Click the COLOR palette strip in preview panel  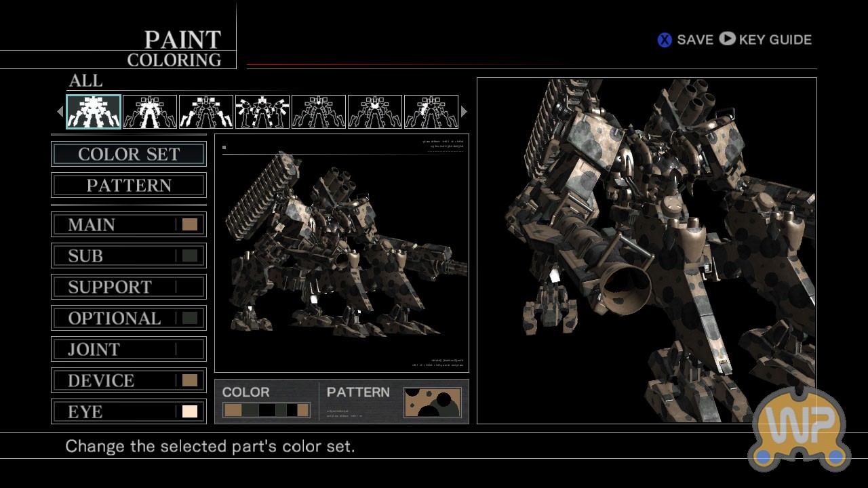pyautogui.click(x=266, y=410)
